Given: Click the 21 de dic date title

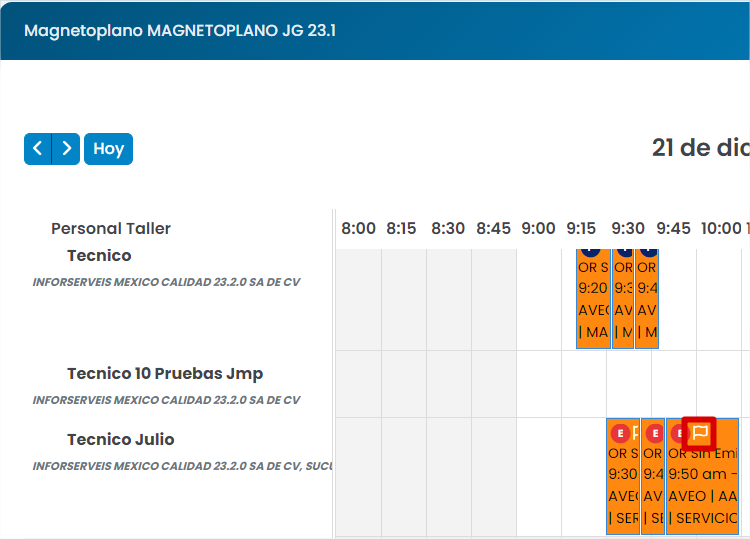Looking at the screenshot, I should pos(701,148).
